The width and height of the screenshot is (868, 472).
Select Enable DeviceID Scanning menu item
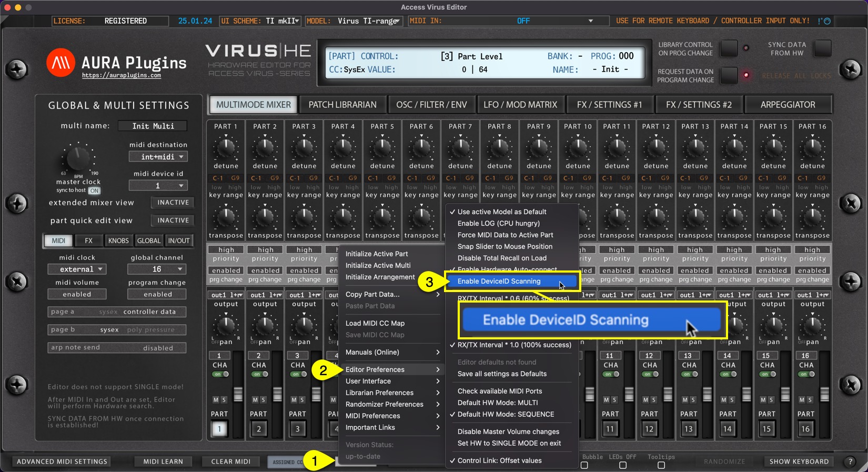coord(499,282)
